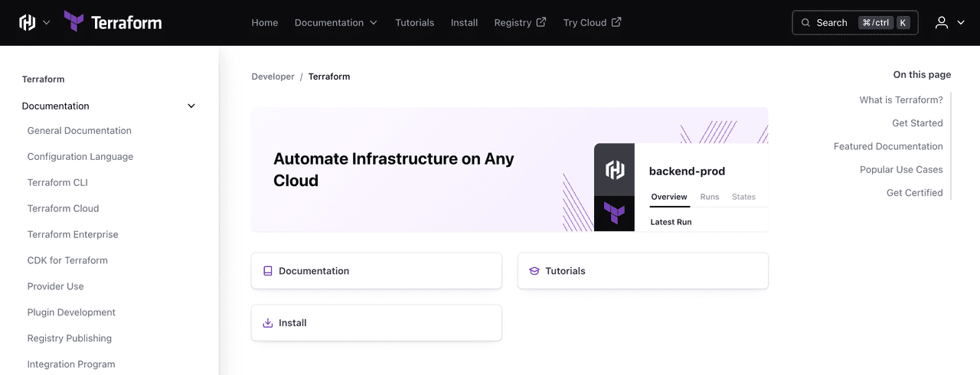Viewport: 980px width, 375px height.
Task: Click the hero heading Automate Infrastructure on Any Cloud
Action: 394,170
